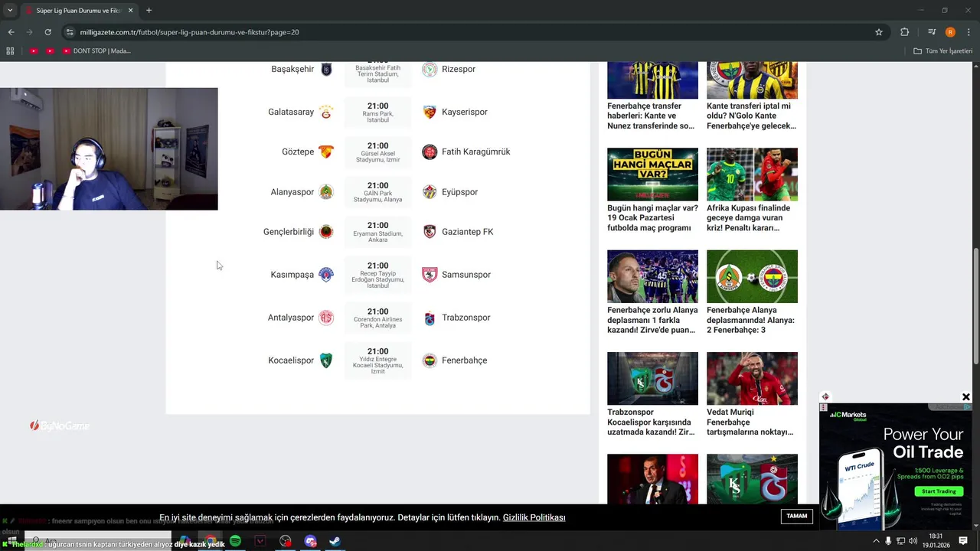Click the Eyüpspor team logo
This screenshot has height=551, width=980.
(430, 192)
